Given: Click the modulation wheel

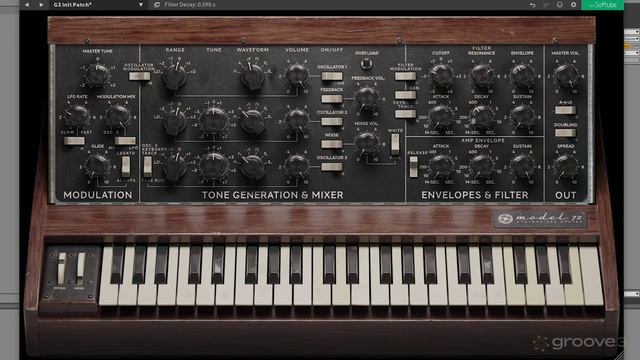Looking at the screenshot, I should tap(81, 268).
